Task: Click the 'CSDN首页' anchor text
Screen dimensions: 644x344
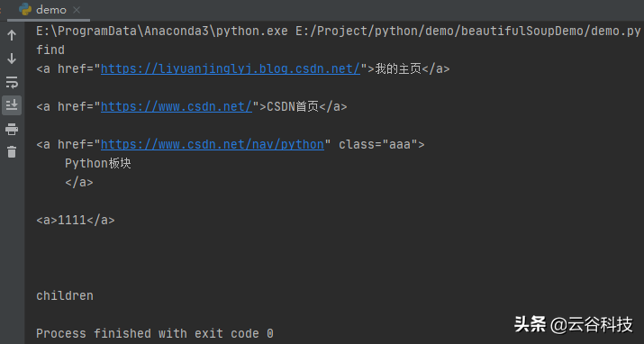Action: pyautogui.click(x=293, y=107)
